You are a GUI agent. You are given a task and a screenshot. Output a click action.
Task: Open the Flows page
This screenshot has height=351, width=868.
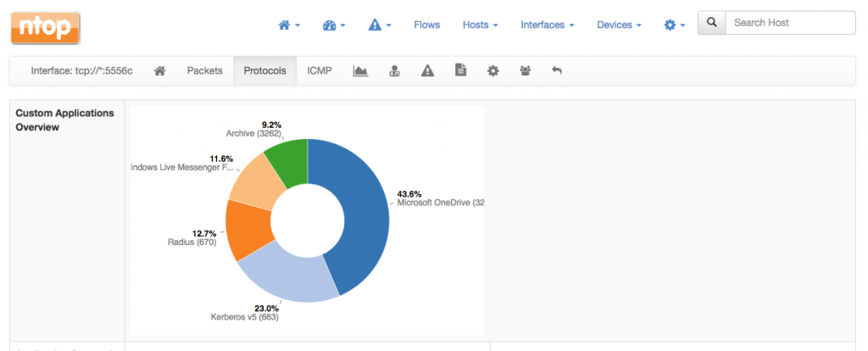(x=427, y=25)
